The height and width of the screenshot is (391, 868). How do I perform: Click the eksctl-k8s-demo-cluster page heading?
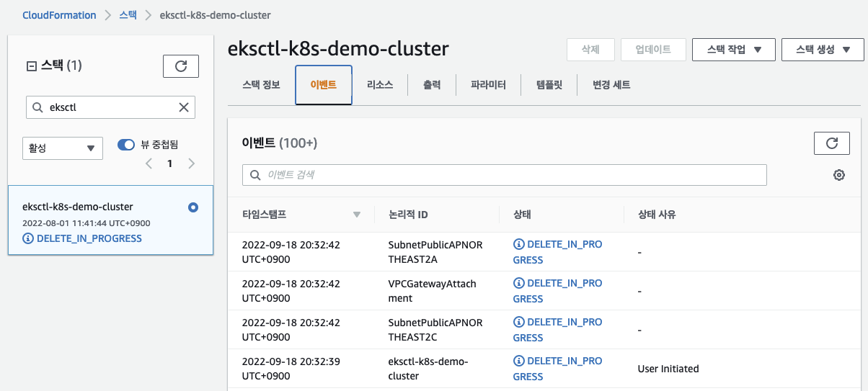(338, 49)
